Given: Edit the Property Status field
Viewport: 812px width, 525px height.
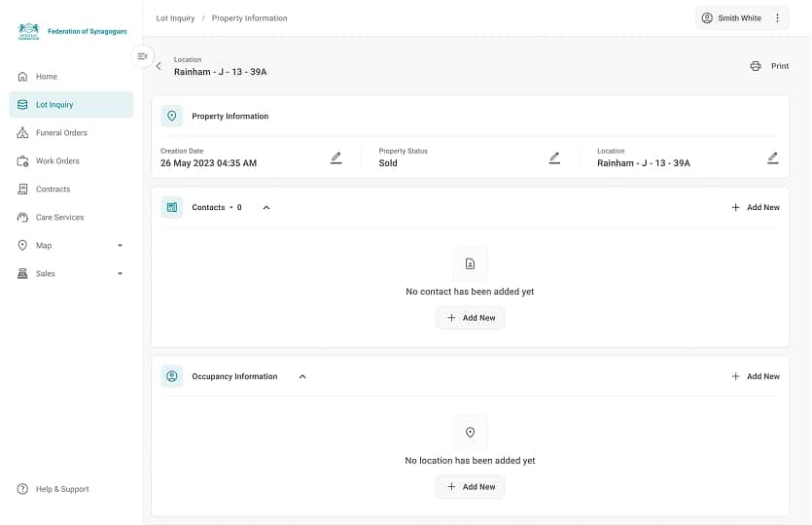Looking at the screenshot, I should point(554,157).
